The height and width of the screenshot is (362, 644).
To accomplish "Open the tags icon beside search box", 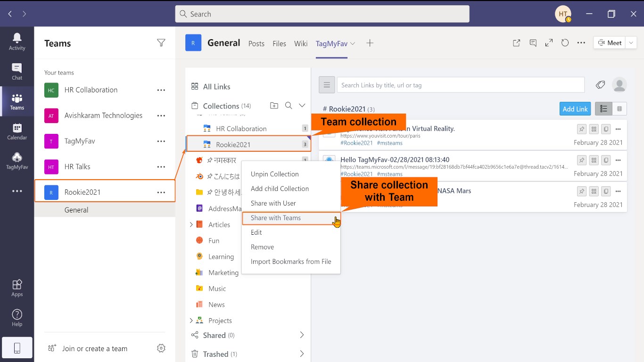I will point(600,85).
